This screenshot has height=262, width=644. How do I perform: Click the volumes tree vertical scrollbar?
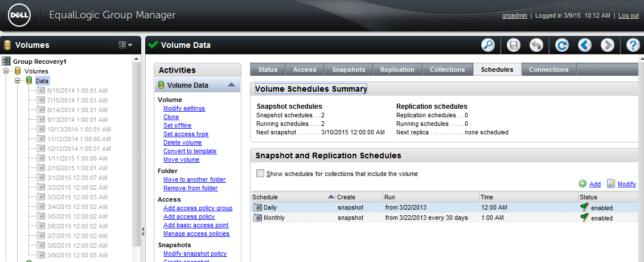click(x=137, y=154)
